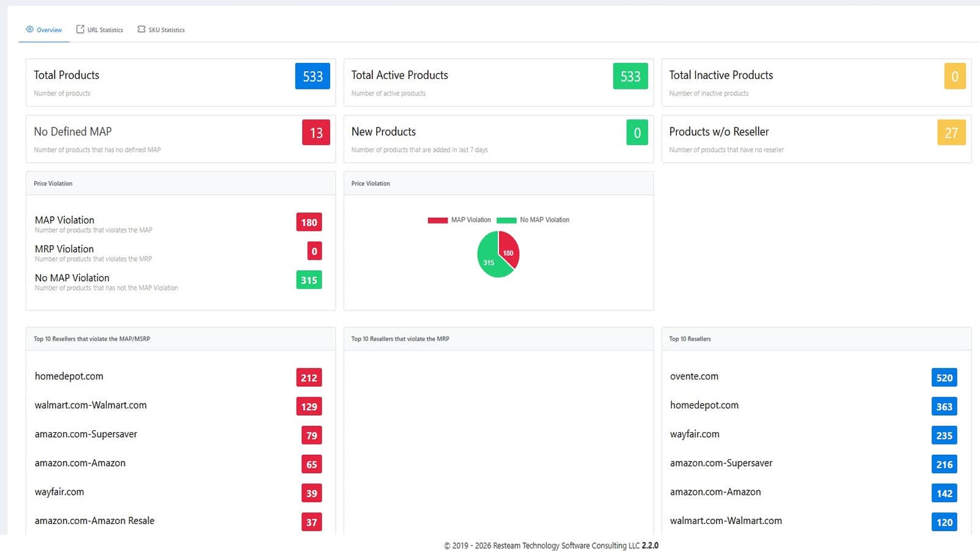Click the New Products 0 badge
Viewport: 980px width, 551px height.
(x=637, y=133)
